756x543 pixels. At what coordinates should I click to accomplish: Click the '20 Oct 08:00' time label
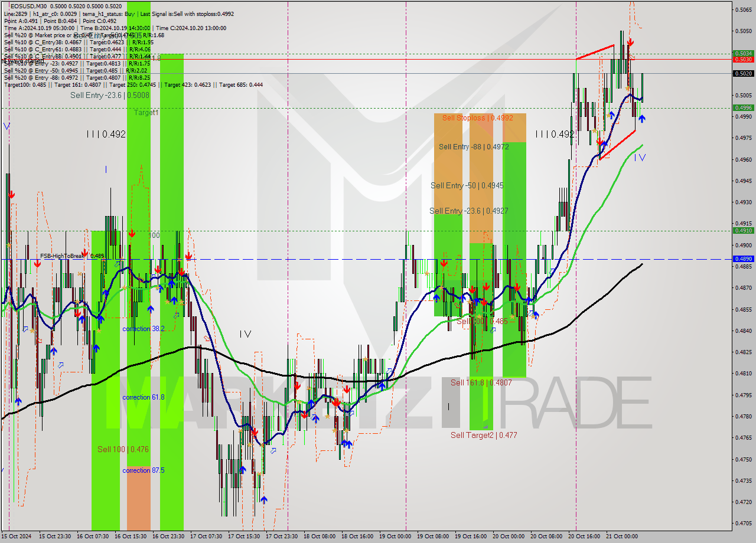pos(546,537)
